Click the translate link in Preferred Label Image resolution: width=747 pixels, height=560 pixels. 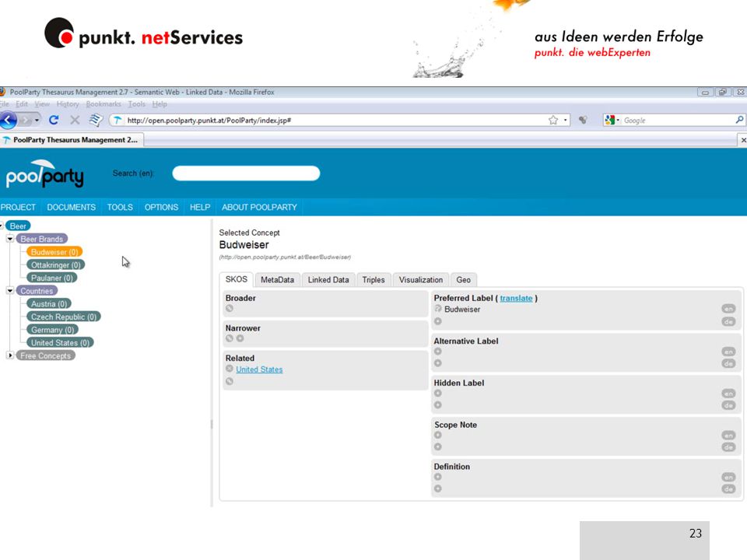516,298
